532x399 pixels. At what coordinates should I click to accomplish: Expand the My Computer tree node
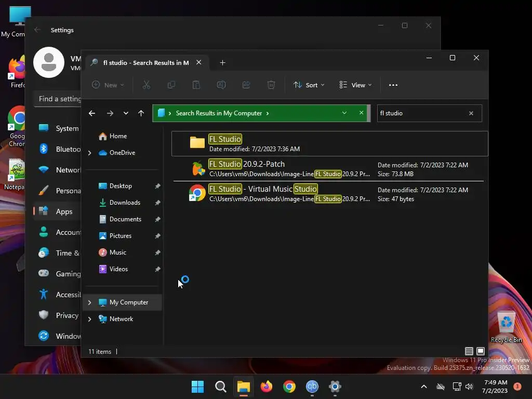click(x=89, y=303)
